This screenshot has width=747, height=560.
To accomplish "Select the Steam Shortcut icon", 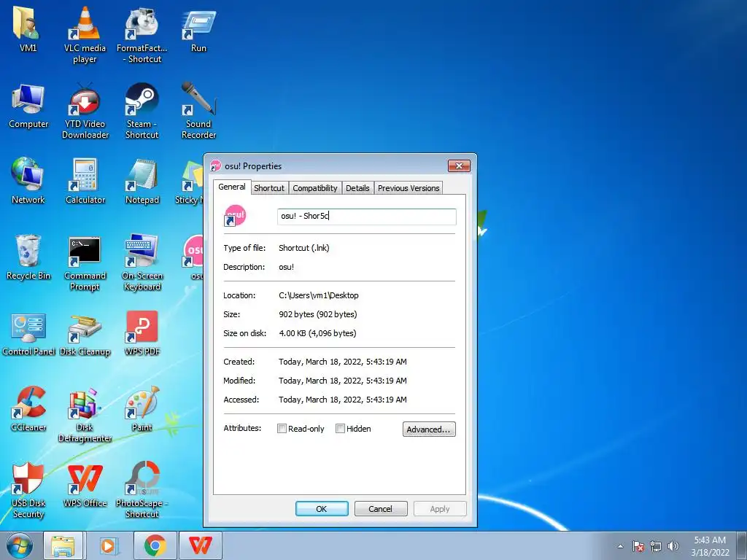I will 142,111.
